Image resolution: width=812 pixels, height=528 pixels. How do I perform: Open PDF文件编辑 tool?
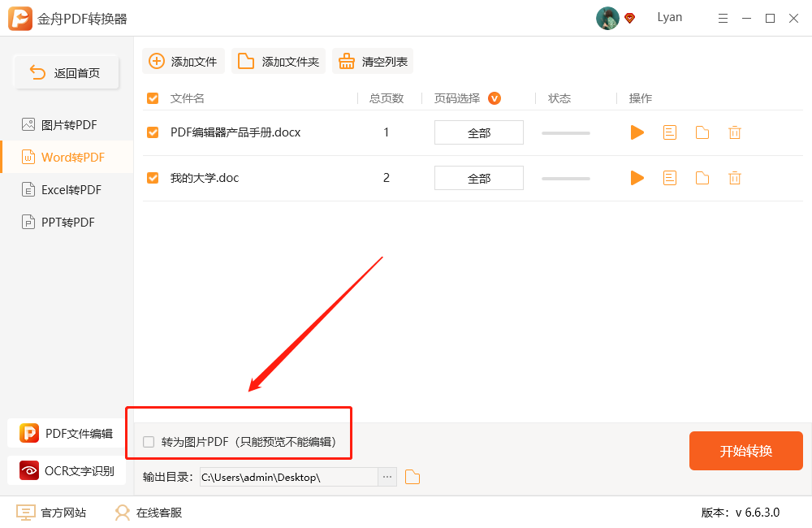point(67,433)
